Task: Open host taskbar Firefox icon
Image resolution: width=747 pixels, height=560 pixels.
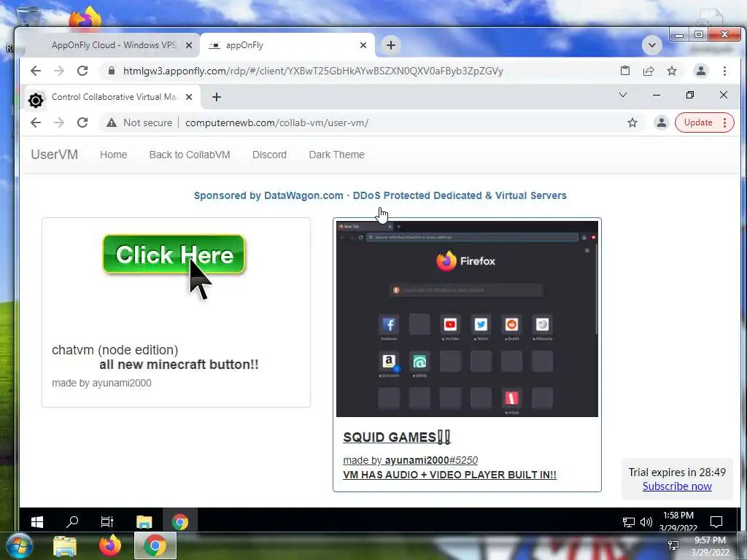Action: point(110,545)
